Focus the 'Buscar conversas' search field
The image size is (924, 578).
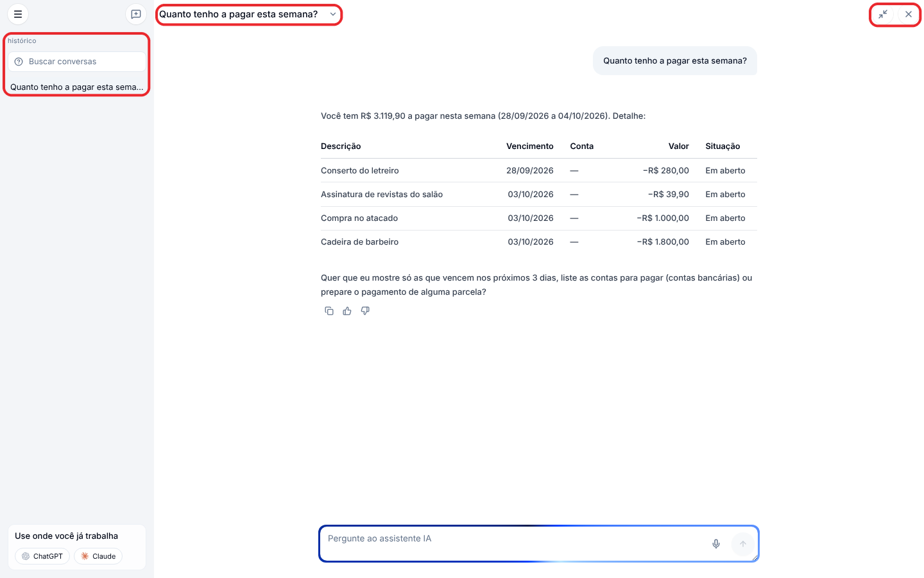pyautogui.click(x=77, y=62)
